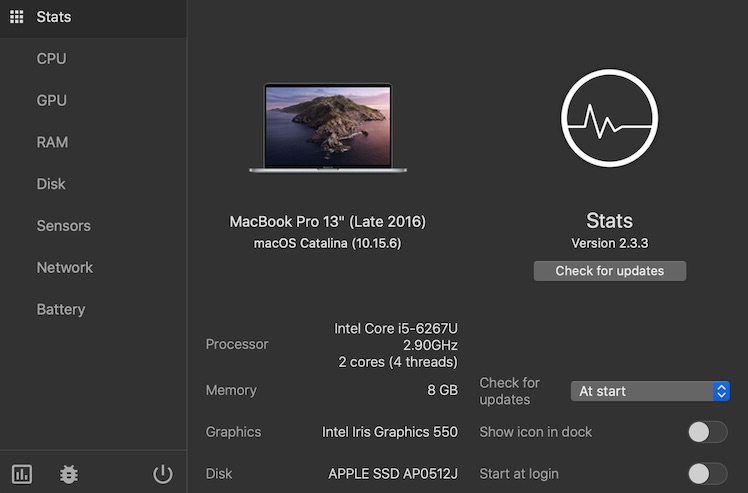Open the Battery settings
Viewport: 748px width, 493px height.
point(61,310)
